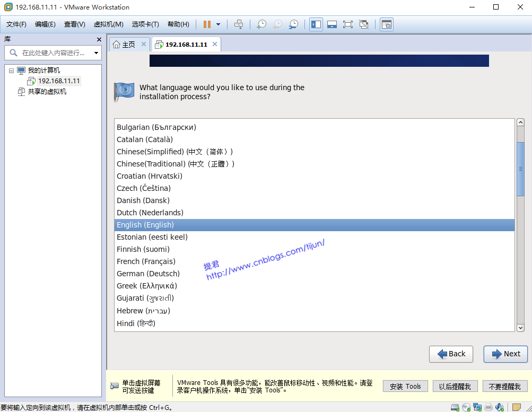
Task: Close the 库 library panel
Action: (x=99, y=40)
